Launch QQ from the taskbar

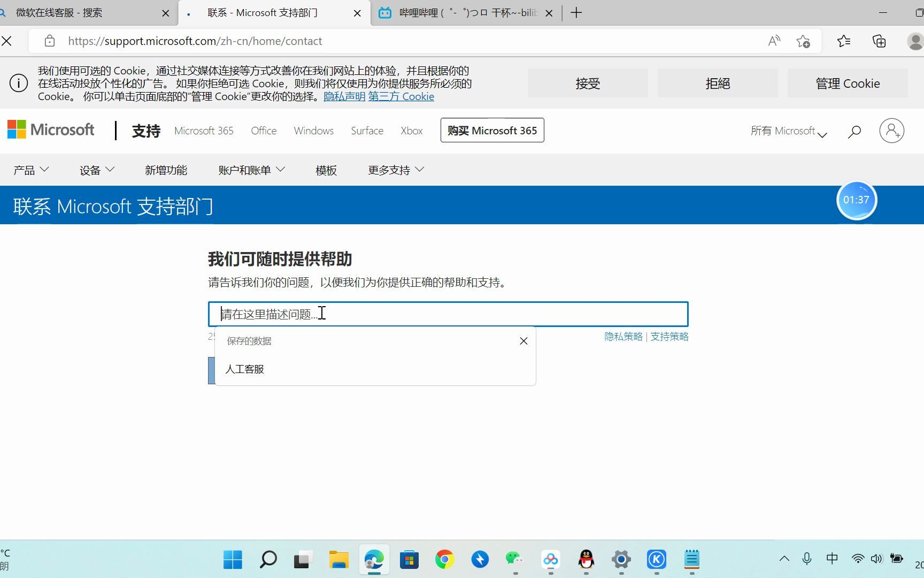click(586, 560)
